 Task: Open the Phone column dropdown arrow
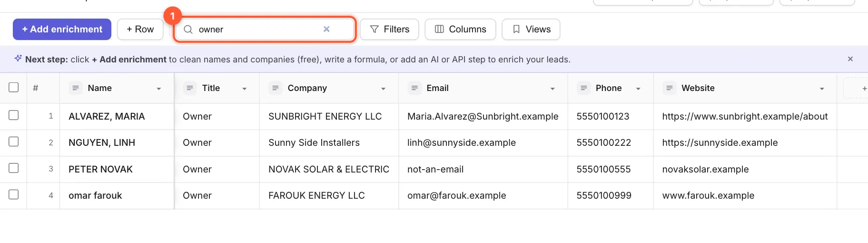638,89
